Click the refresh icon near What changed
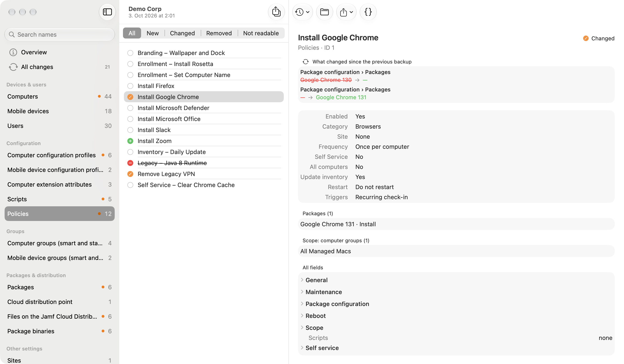This screenshot has height=364, width=624. click(x=306, y=62)
